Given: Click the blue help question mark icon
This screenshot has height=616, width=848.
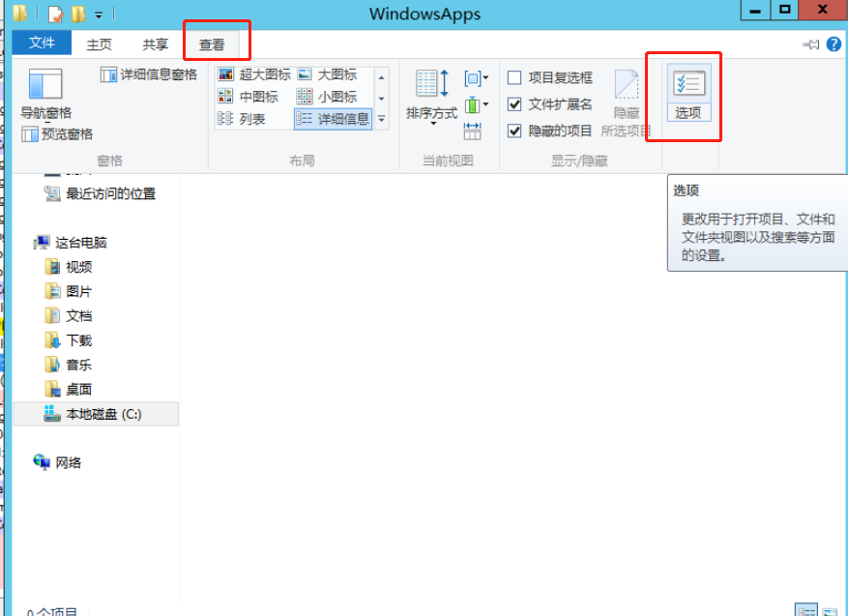Looking at the screenshot, I should click(x=833, y=44).
